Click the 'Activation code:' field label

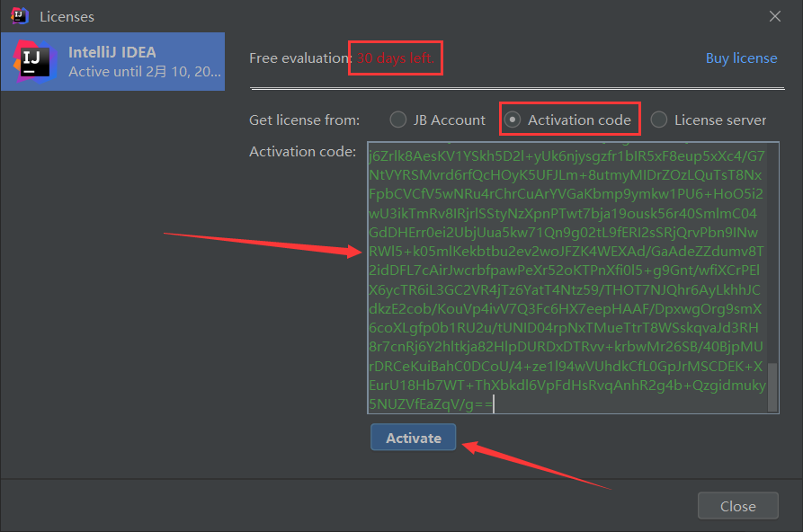coord(302,152)
